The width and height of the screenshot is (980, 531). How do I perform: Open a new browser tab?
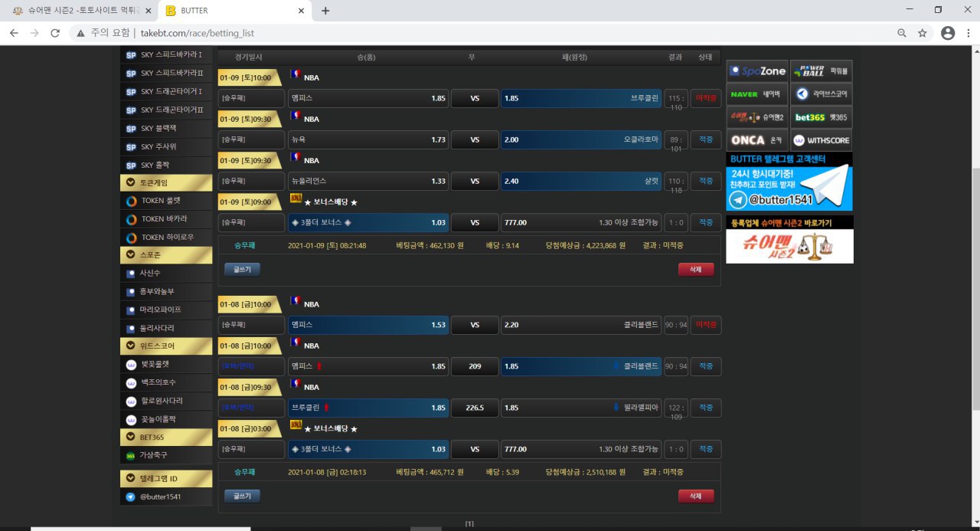pos(325,11)
